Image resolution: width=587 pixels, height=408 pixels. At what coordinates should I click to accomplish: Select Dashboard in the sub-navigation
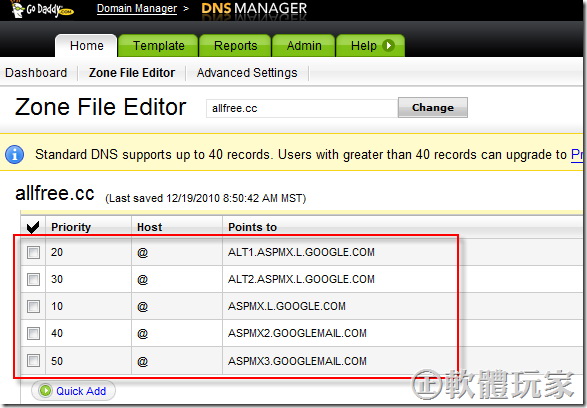tap(36, 73)
